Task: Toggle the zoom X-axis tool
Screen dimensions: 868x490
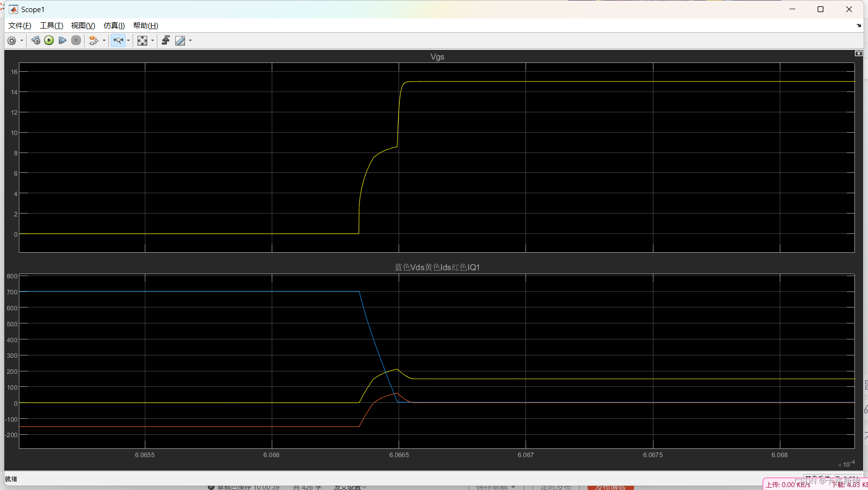Action: click(118, 41)
